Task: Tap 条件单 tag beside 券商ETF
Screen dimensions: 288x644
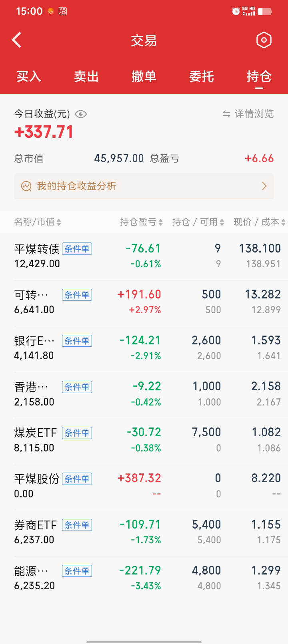Action: click(x=77, y=525)
